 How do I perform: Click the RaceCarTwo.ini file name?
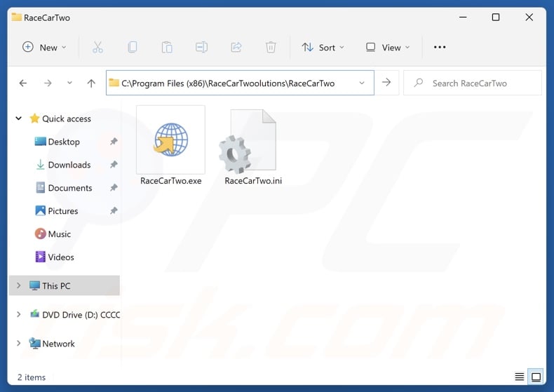pyautogui.click(x=253, y=181)
